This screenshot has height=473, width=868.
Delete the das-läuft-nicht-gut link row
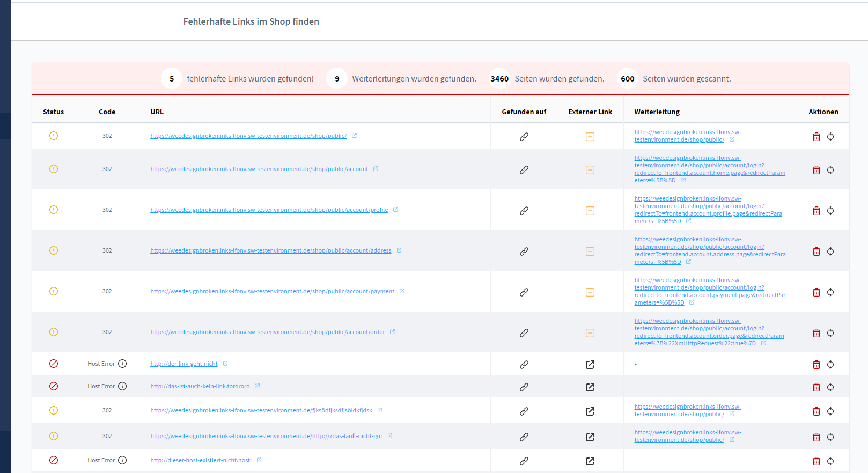pyautogui.click(x=816, y=437)
